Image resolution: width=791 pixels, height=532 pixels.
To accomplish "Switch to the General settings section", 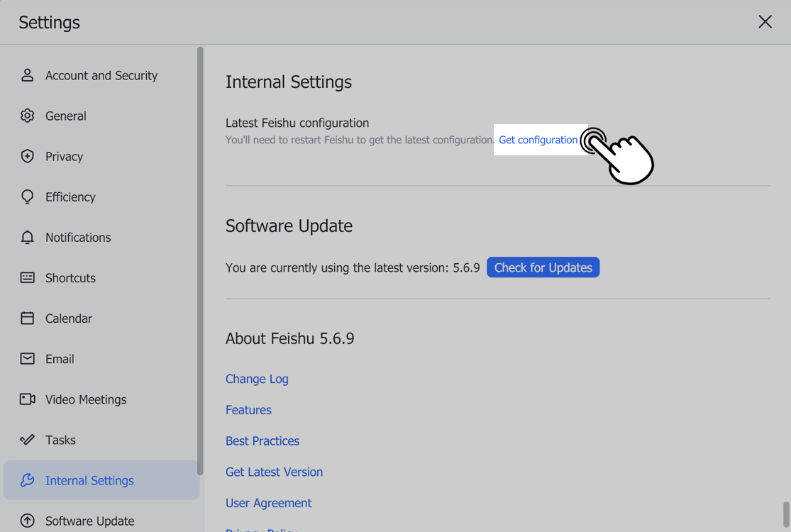I will point(65,116).
